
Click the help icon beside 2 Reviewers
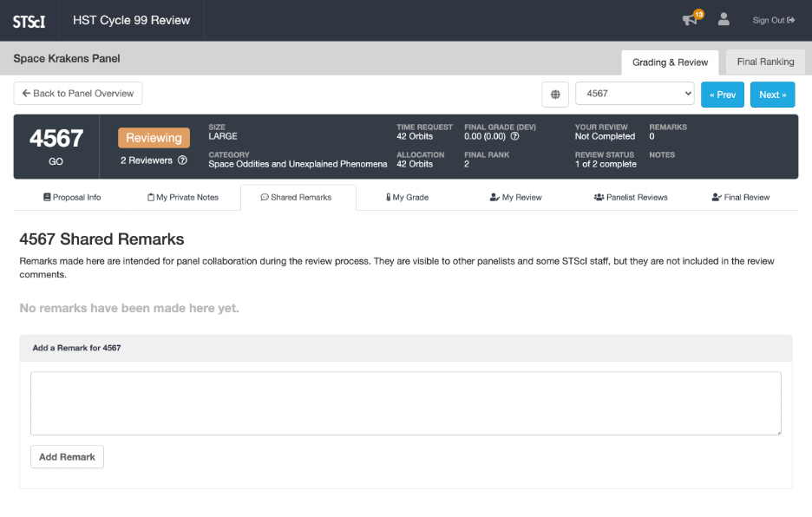tap(182, 160)
